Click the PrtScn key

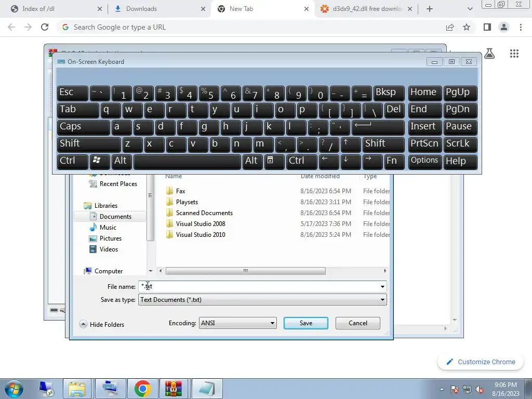425,144
